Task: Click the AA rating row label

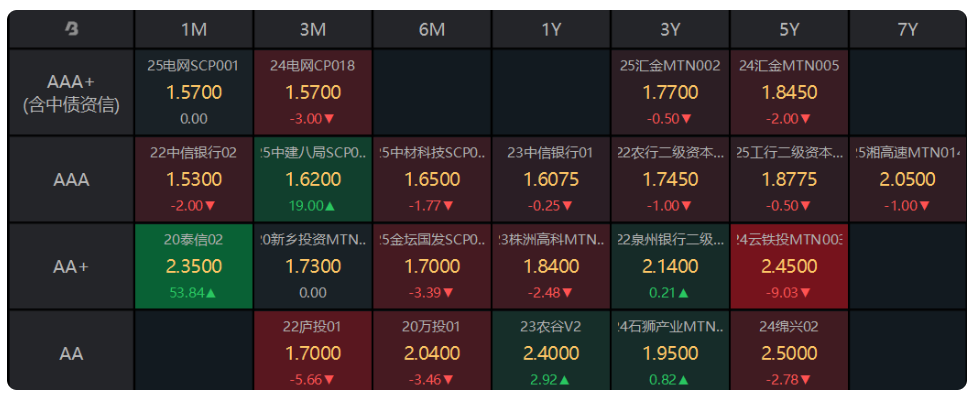Action: click(71, 351)
